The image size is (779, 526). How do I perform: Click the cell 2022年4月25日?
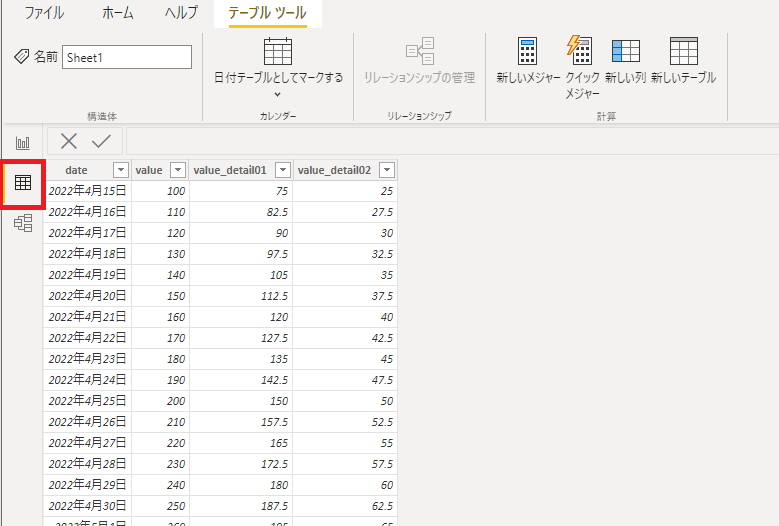(x=87, y=401)
